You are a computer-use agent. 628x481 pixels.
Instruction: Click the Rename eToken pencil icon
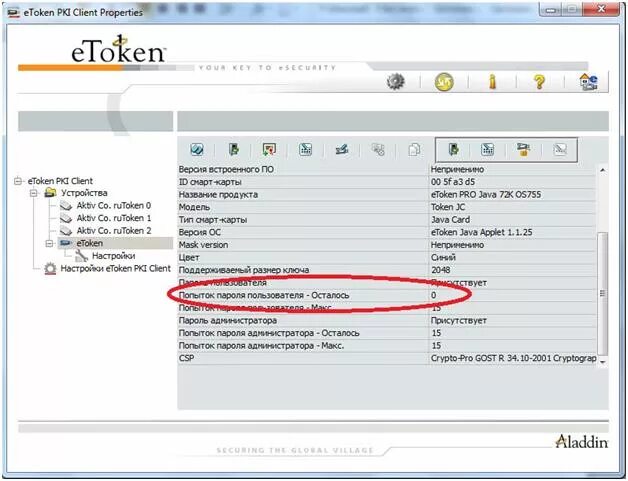pyautogui.click(x=342, y=150)
